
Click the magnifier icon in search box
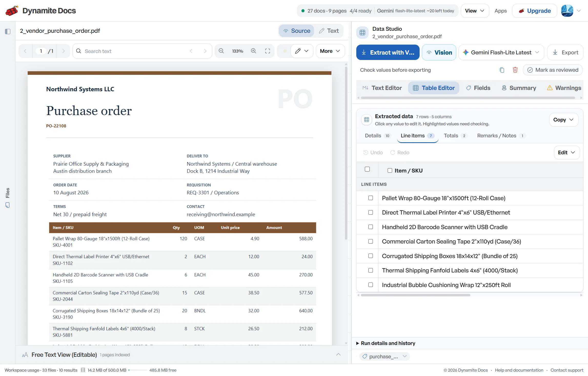(79, 51)
